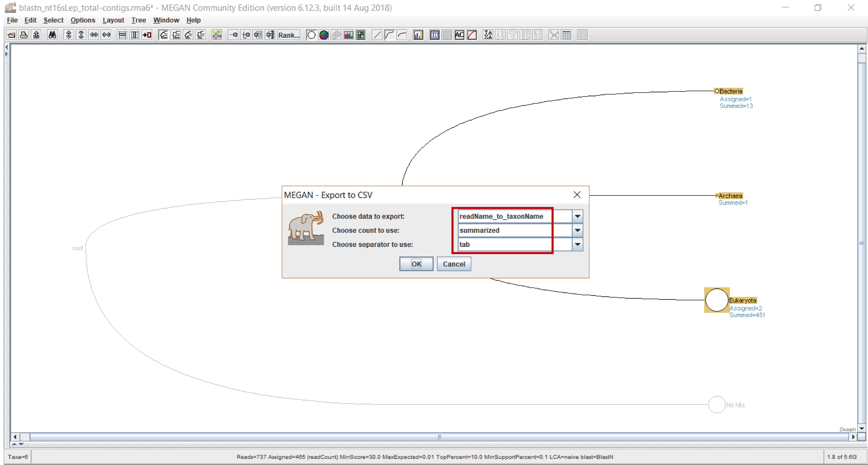Image resolution: width=868 pixels, height=465 pixels.
Task: Open the File menu
Action: pos(12,20)
